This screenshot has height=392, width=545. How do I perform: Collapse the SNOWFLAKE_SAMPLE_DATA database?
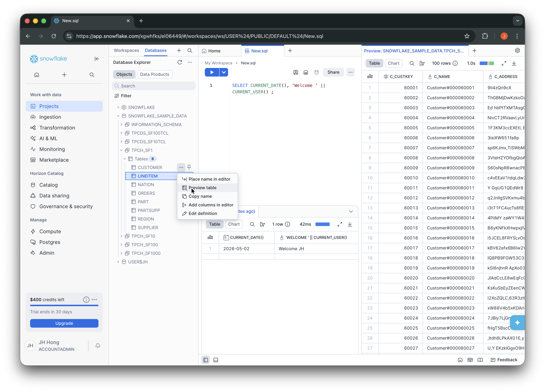(x=118, y=116)
